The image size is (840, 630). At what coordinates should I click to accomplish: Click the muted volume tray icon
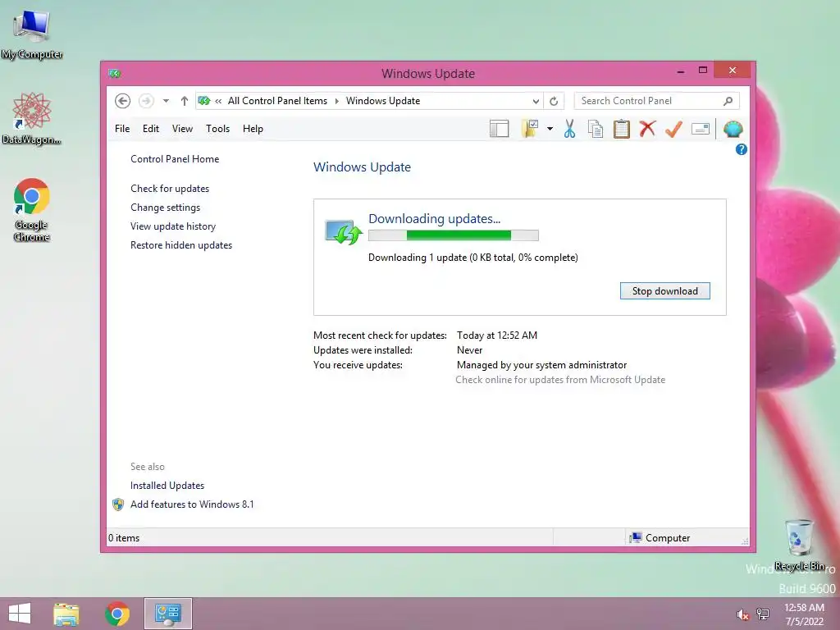tap(742, 614)
